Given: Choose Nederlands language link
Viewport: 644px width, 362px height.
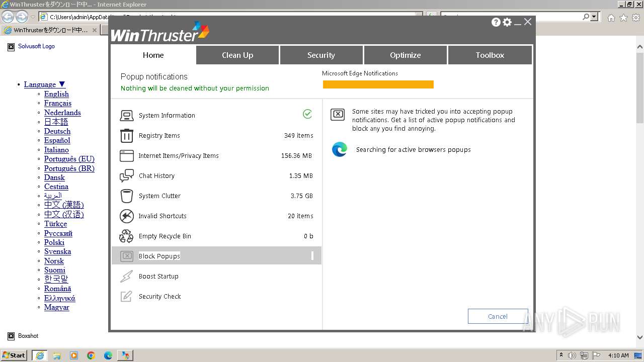Looking at the screenshot, I should click(x=62, y=113).
